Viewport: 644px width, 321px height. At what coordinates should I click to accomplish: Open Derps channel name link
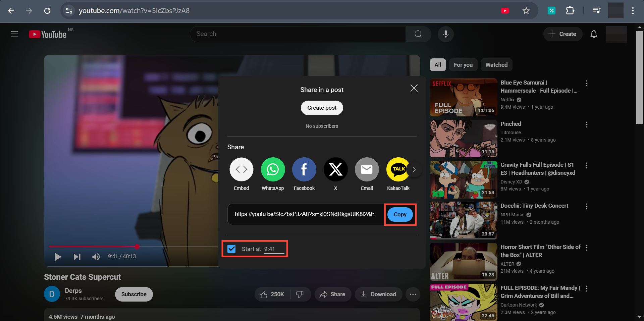coord(73,290)
